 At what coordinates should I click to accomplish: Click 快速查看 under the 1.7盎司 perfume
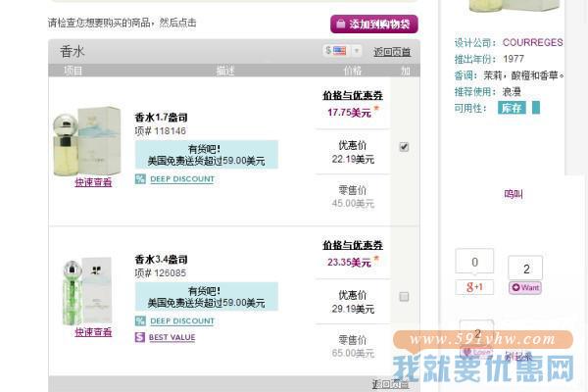click(93, 182)
